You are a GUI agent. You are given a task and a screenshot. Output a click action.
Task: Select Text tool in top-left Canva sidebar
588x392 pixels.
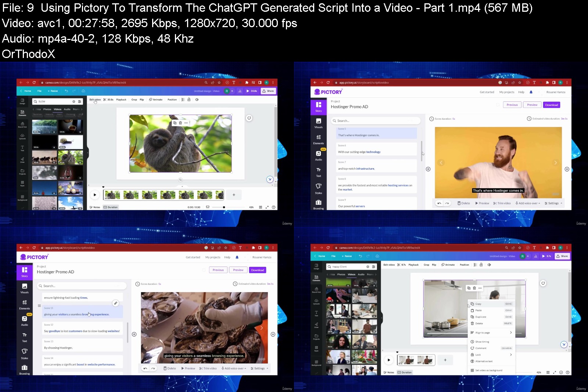(22, 148)
